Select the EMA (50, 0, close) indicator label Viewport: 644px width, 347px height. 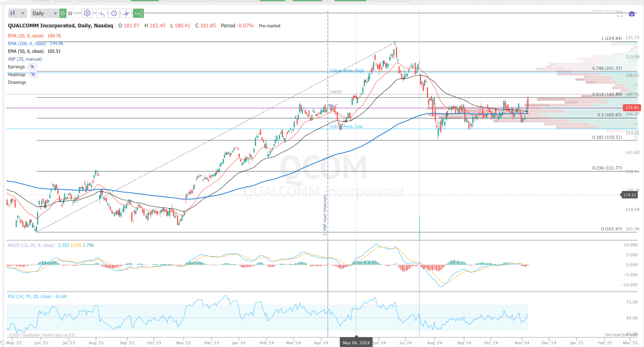point(26,51)
